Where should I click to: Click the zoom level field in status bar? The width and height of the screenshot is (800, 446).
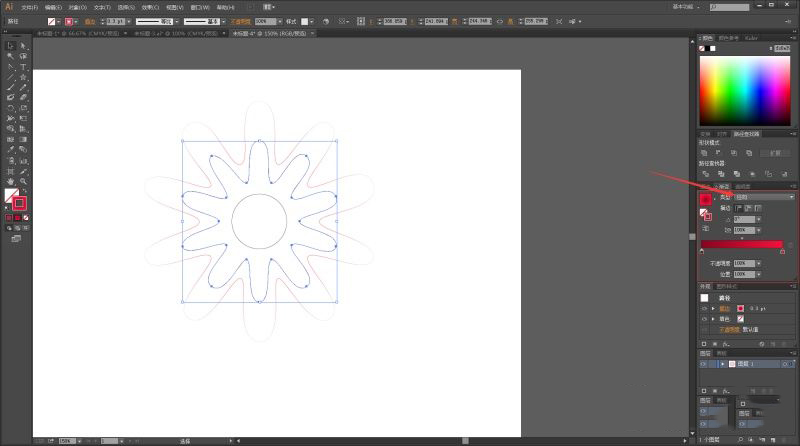(67, 441)
